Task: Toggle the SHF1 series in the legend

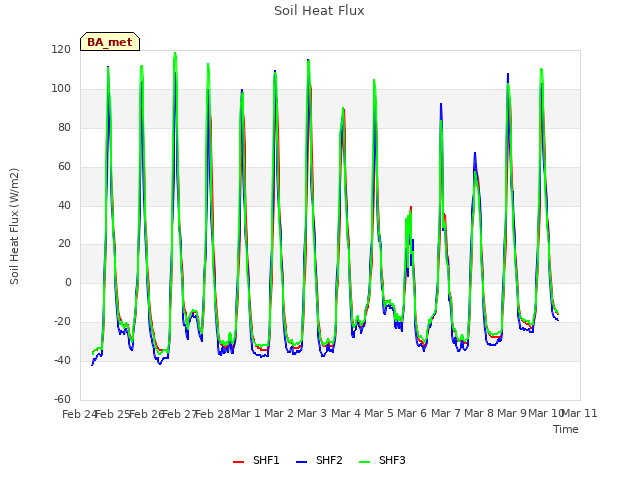Action: point(256,460)
